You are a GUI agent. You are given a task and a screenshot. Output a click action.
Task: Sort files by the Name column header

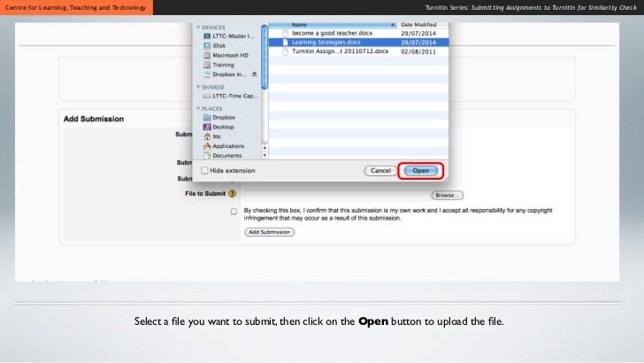point(333,25)
